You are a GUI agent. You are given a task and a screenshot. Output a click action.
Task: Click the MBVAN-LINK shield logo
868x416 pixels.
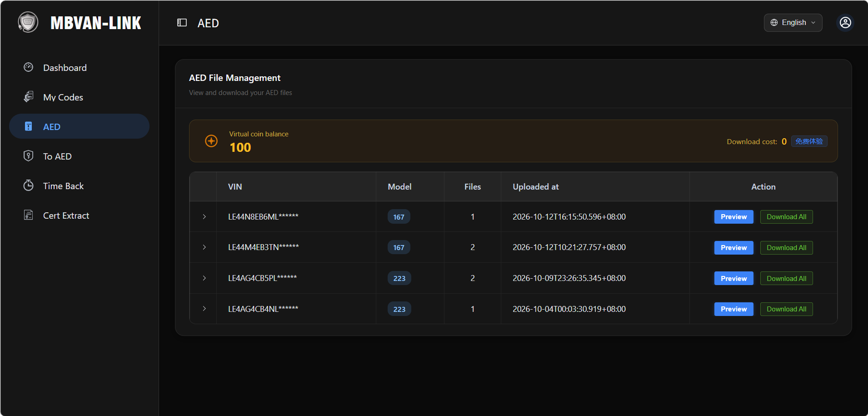pyautogui.click(x=28, y=22)
